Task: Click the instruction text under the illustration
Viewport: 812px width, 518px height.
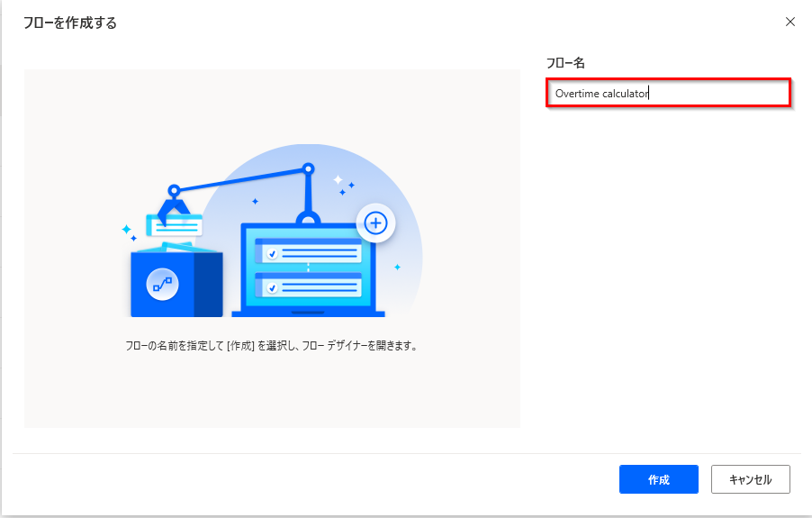Action: point(271,346)
